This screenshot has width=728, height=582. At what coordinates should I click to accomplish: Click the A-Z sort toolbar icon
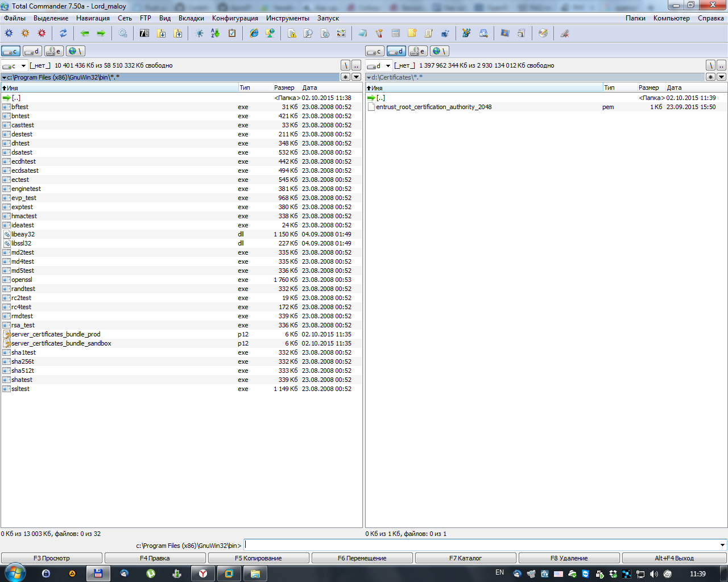click(x=216, y=34)
